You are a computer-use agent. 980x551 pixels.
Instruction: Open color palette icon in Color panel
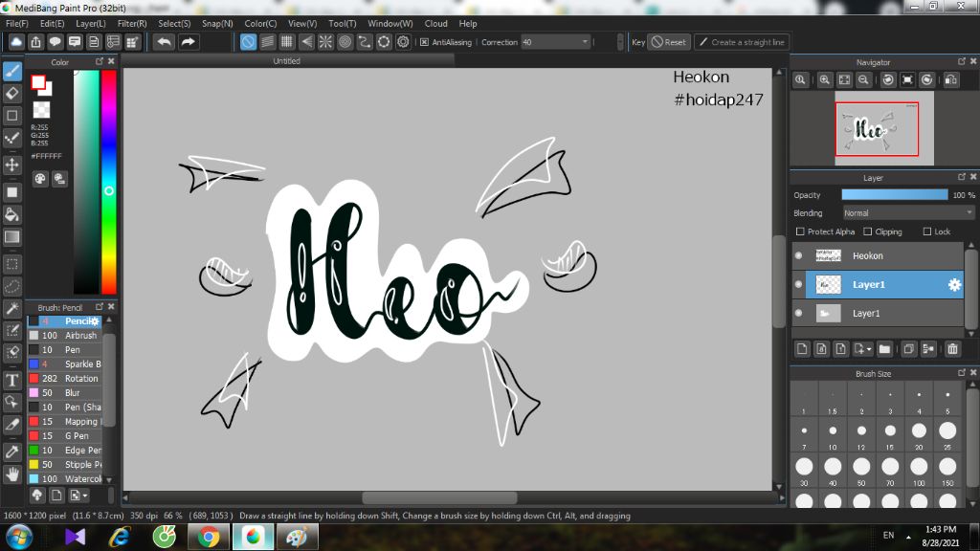coord(40,179)
